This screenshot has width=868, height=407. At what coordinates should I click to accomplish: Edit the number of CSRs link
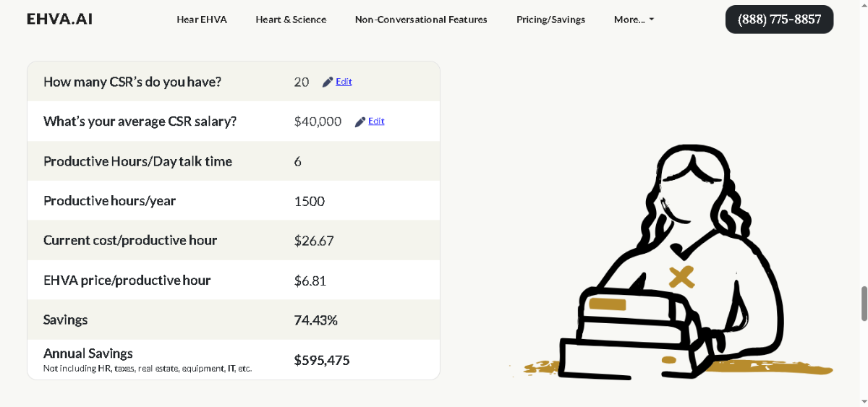pyautogui.click(x=344, y=82)
